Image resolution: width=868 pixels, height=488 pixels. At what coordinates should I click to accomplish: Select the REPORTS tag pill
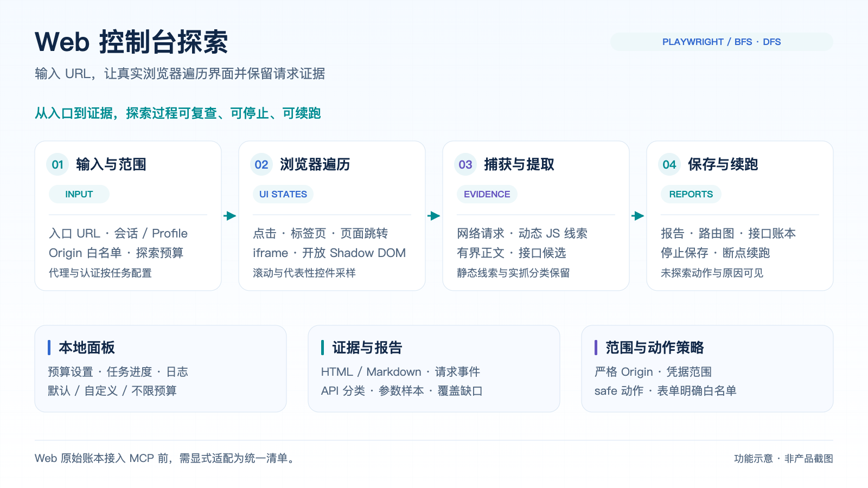pos(691,194)
